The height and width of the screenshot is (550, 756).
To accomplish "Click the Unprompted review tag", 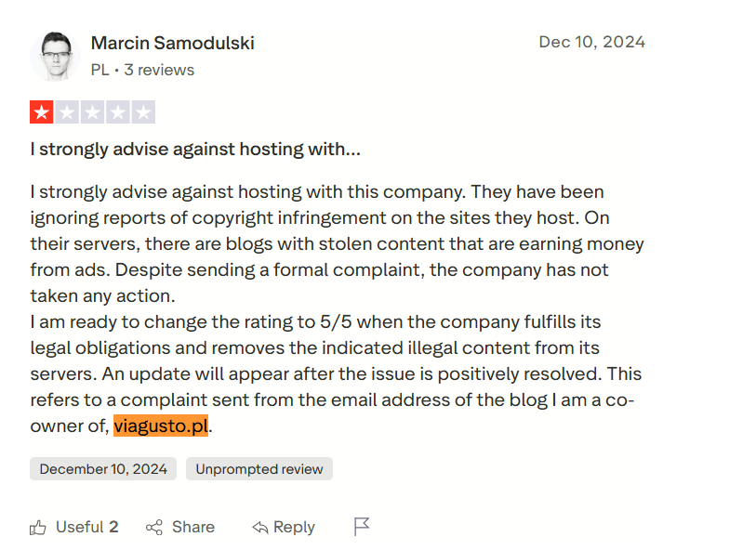I will click(x=259, y=468).
